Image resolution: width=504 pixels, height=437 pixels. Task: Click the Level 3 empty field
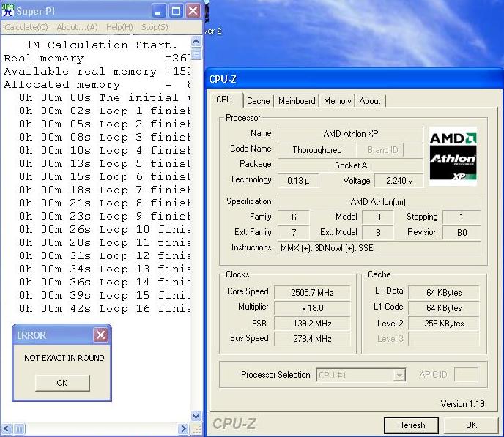tap(444, 339)
